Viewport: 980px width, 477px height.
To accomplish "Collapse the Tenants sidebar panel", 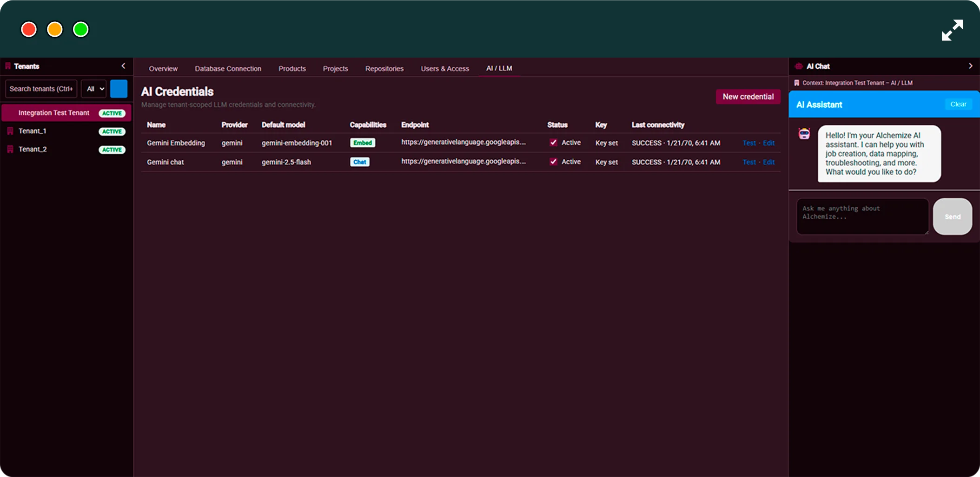I will point(123,66).
